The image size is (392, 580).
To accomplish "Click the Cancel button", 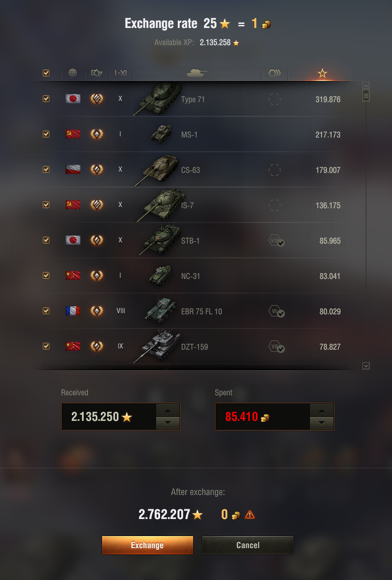I will [x=248, y=545].
